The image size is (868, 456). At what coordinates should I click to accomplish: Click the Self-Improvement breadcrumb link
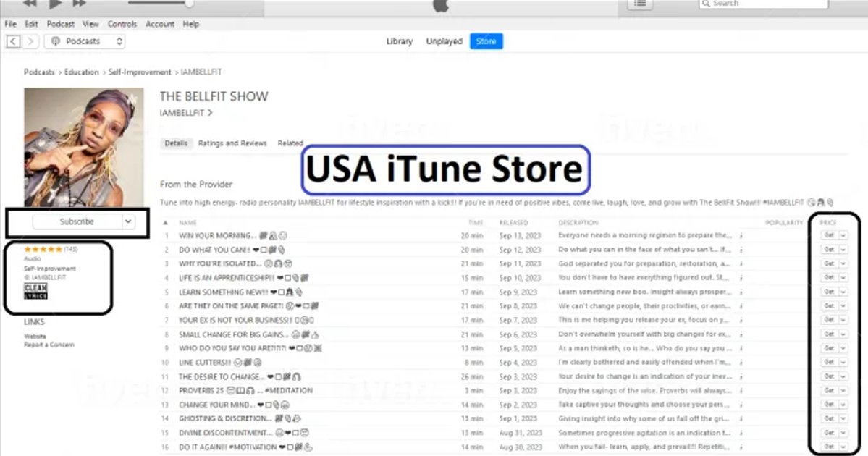click(140, 72)
